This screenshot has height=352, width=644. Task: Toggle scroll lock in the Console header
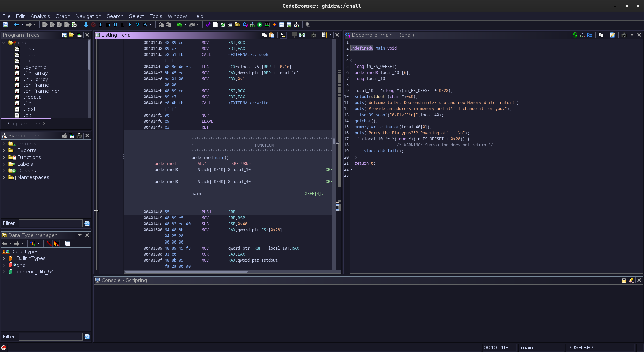(624, 280)
